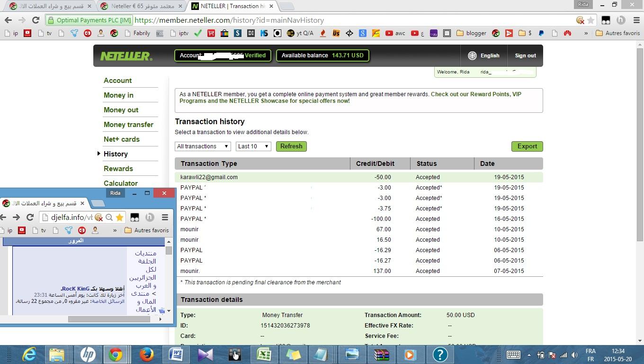Go back in main browser window
Image resolution: width=644 pixels, height=364 pixels.
[8, 20]
